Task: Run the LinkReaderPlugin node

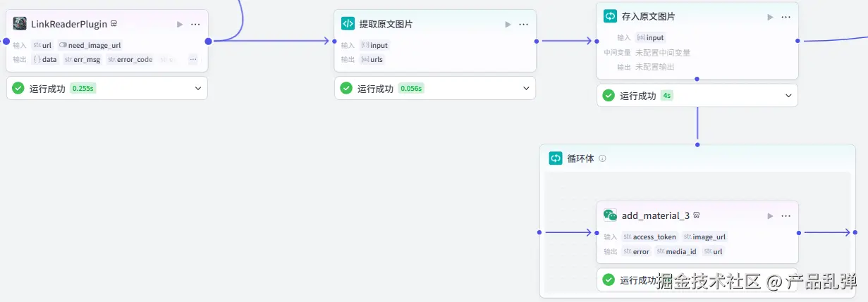Action: (180, 24)
